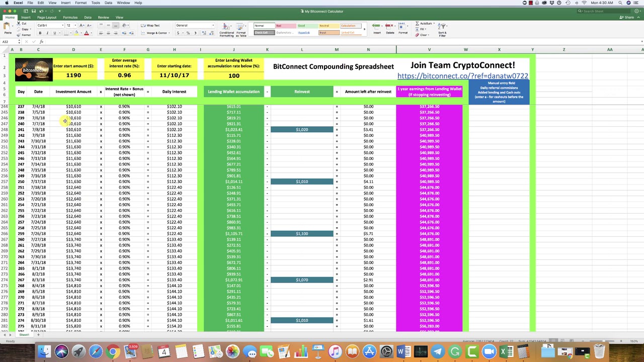Apply italic formatting to selection
Screen dimensions: 644x362
click(47, 33)
